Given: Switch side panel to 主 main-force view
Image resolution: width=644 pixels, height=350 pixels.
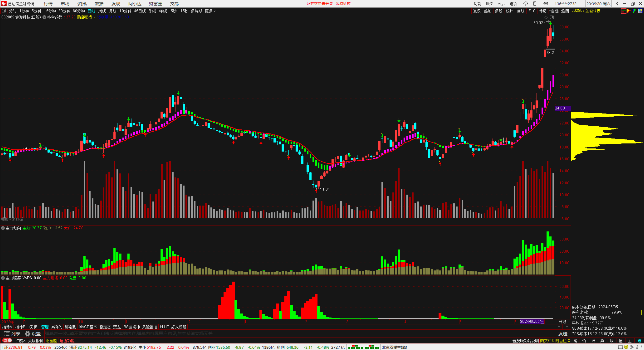Looking at the screenshot, I should click(630, 341).
